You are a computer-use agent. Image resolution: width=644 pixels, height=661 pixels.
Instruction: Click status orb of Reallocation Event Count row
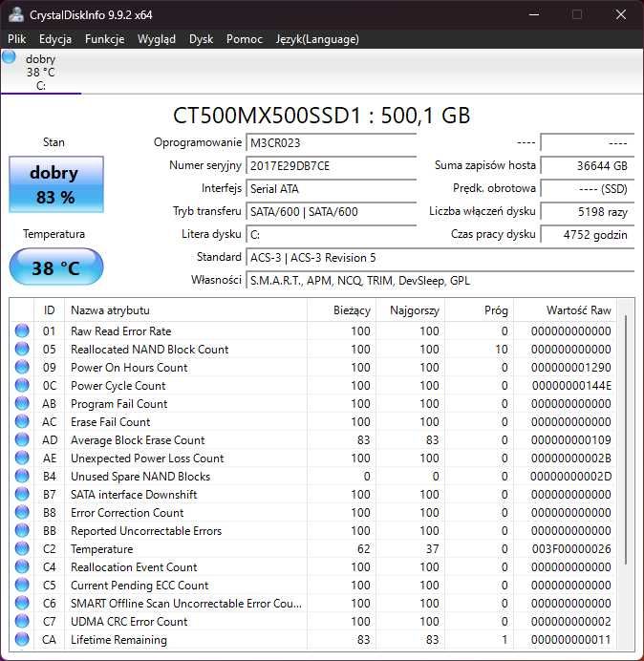[x=22, y=566]
